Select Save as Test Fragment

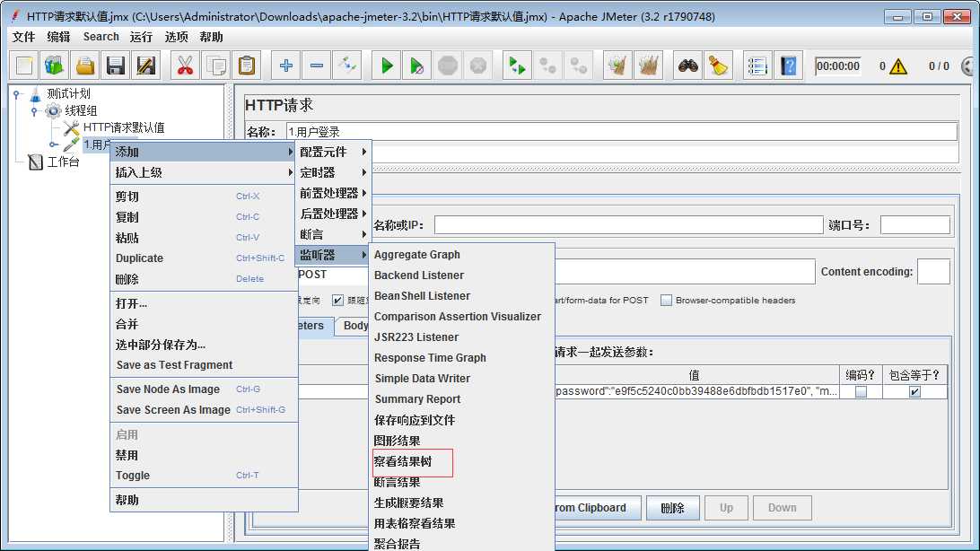tap(203, 365)
